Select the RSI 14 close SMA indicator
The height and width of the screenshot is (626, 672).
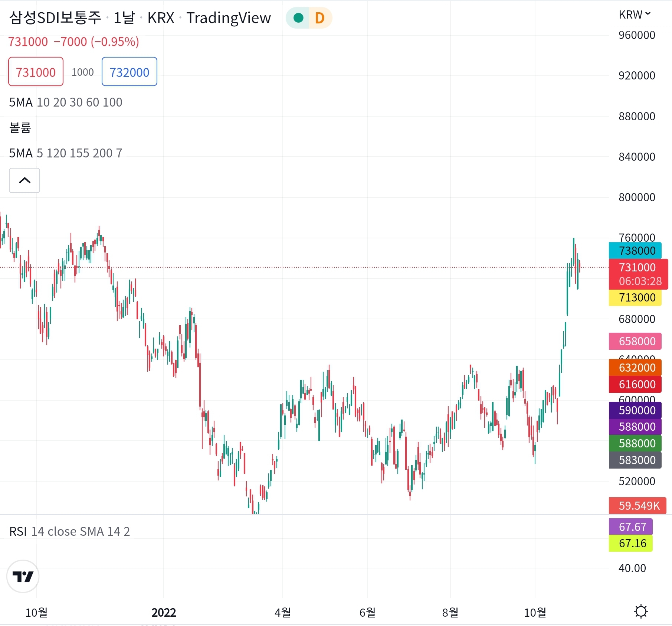pos(70,531)
